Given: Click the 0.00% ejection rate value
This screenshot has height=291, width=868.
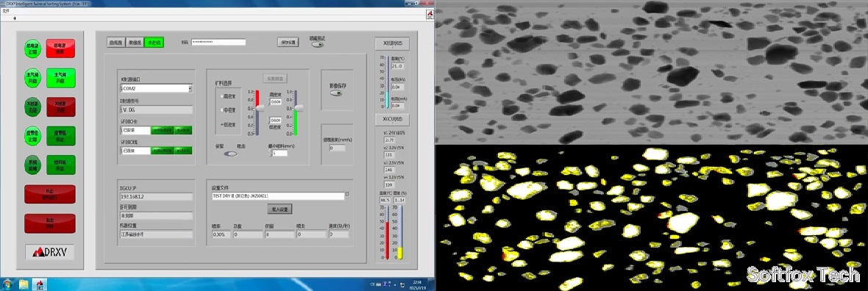Looking at the screenshot, I should [221, 234].
